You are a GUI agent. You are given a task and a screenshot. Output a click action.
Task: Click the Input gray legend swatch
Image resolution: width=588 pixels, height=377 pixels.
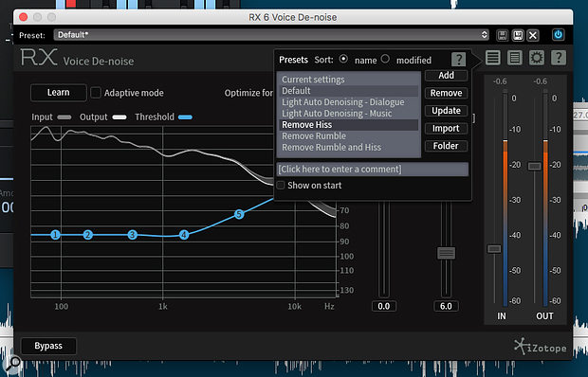(64, 117)
